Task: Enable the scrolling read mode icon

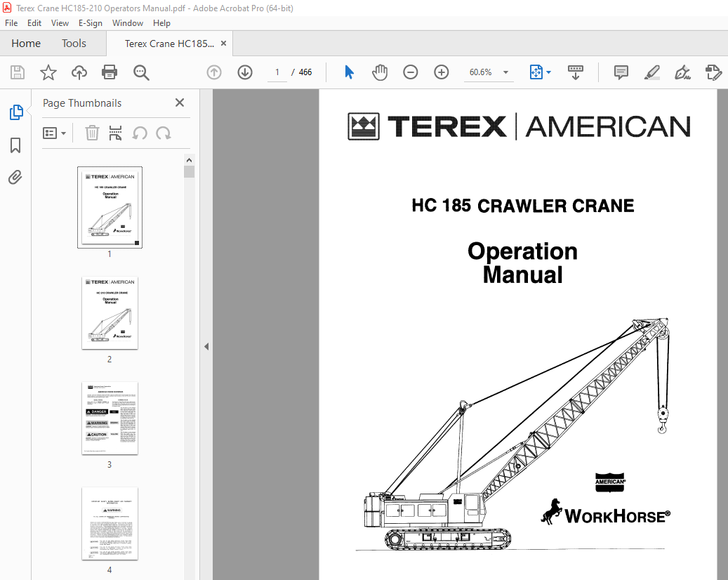Action: 576,72
